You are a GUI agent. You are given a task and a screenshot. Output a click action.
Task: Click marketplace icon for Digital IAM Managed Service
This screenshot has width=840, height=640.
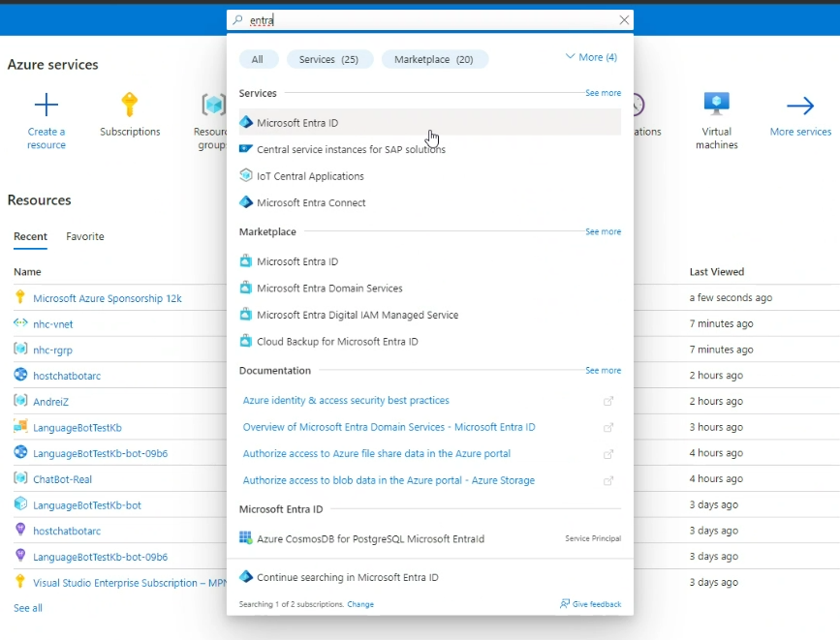tap(245, 314)
